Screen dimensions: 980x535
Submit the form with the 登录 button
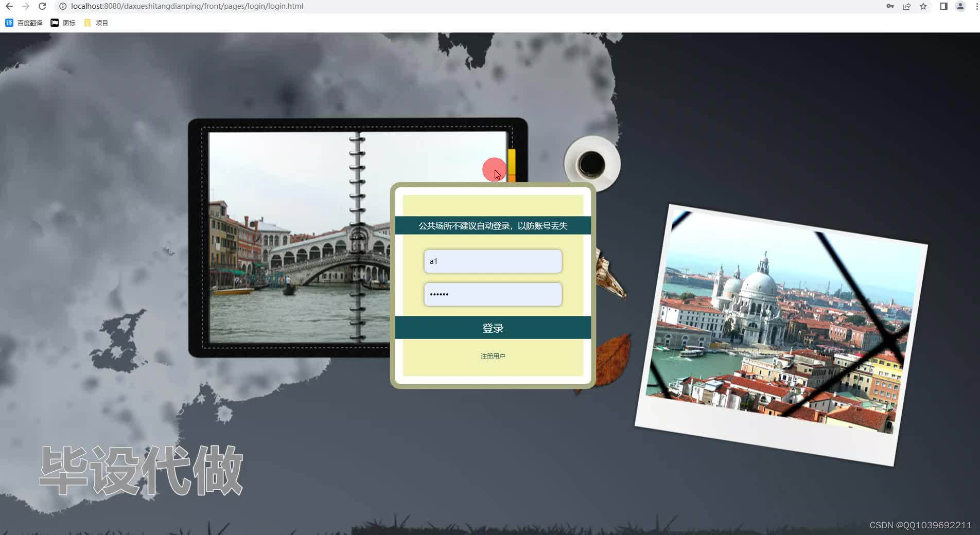(x=493, y=328)
